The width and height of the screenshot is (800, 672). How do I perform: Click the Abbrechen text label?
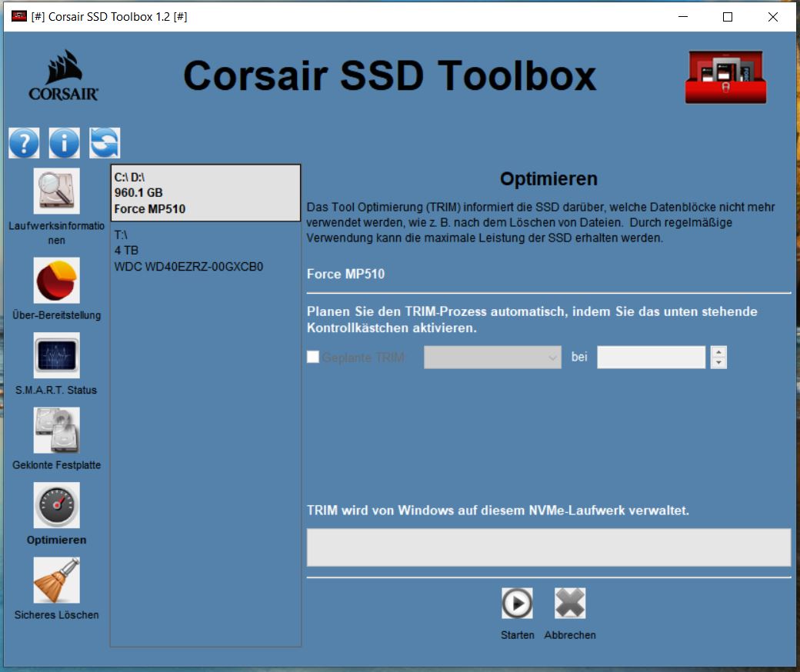click(570, 635)
